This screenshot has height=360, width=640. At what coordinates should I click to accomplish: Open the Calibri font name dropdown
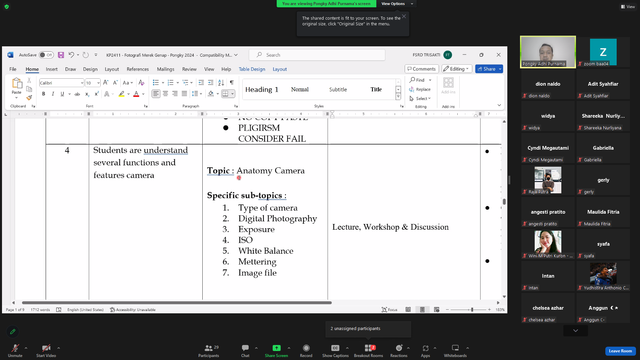coord(82,83)
